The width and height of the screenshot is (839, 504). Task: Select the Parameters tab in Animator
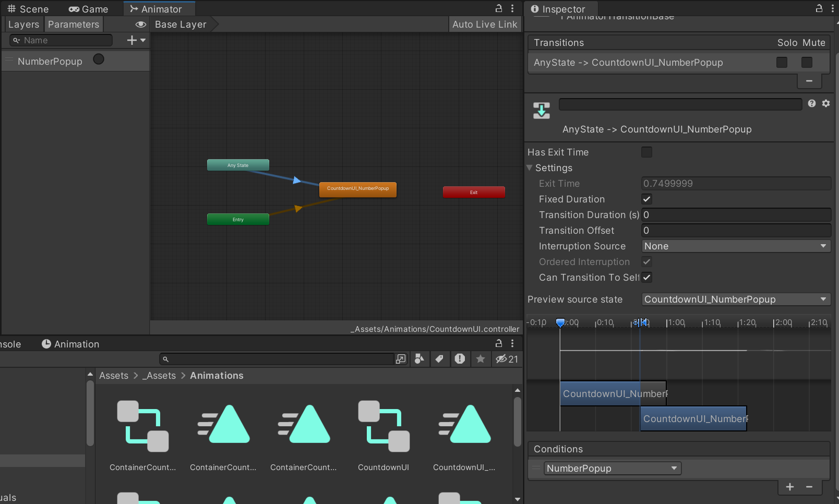[74, 24]
